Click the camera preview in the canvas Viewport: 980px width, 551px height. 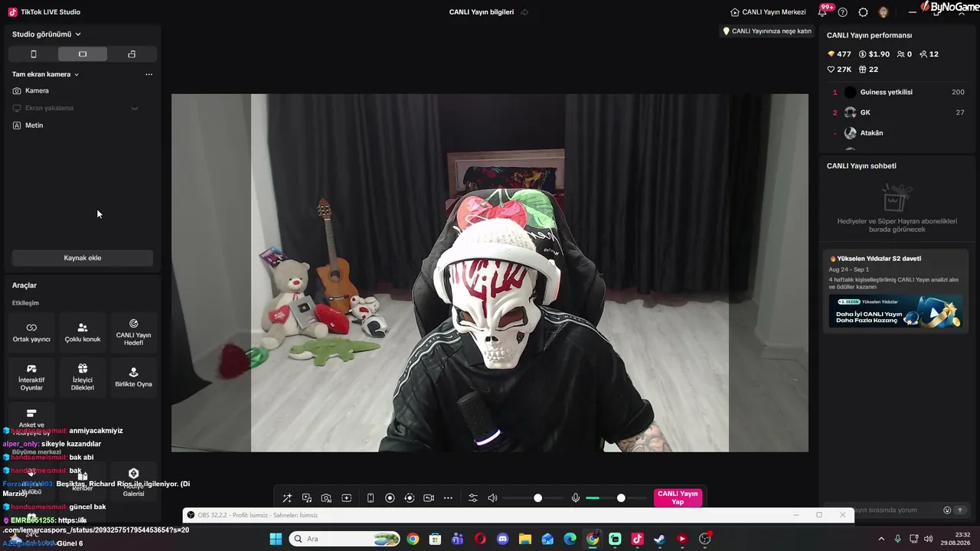pyautogui.click(x=490, y=273)
